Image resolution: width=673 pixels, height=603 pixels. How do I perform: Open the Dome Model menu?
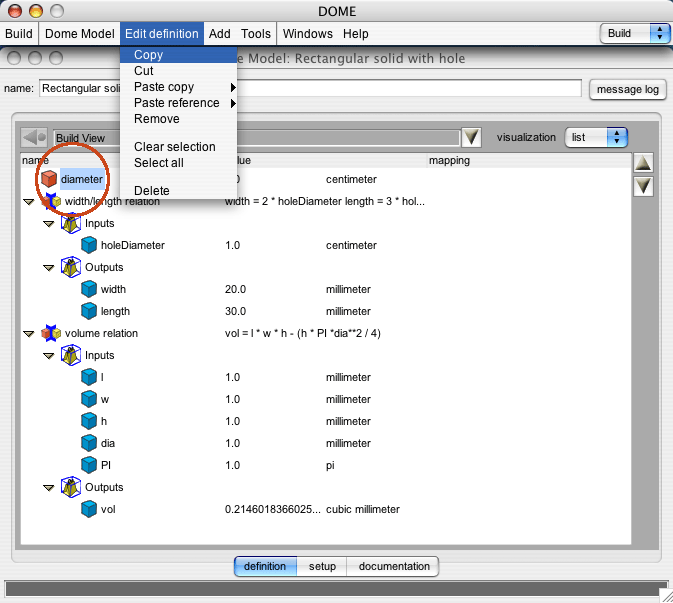tap(80, 33)
